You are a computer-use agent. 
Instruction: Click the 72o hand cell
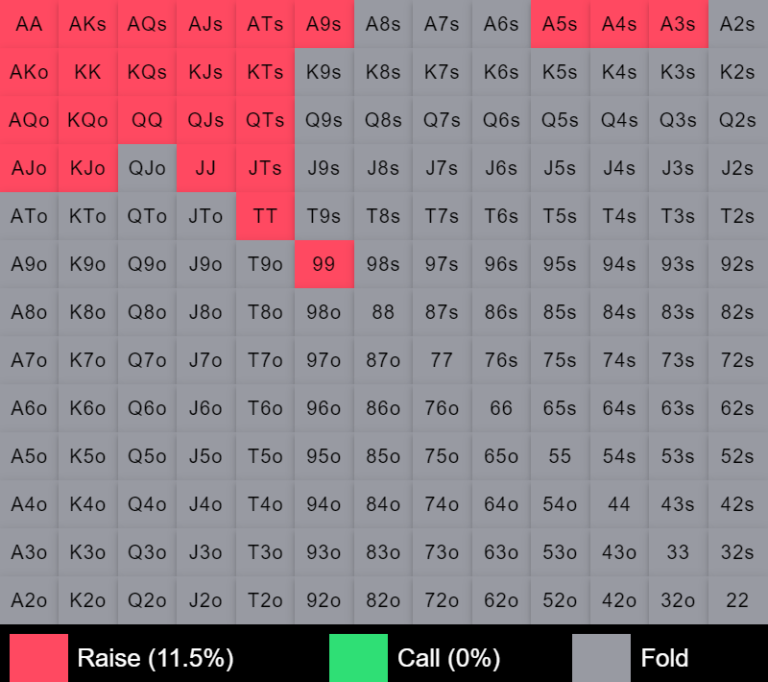[x=442, y=600]
